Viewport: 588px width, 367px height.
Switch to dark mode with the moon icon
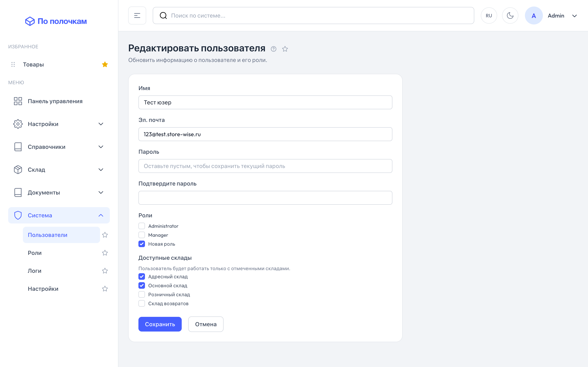coord(510,15)
